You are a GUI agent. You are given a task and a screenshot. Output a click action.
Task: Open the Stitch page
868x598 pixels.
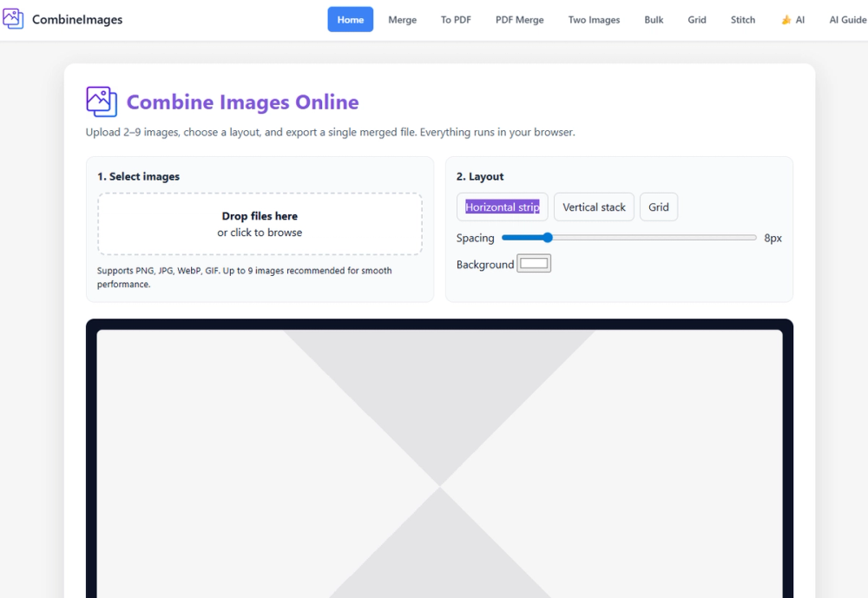coord(743,19)
